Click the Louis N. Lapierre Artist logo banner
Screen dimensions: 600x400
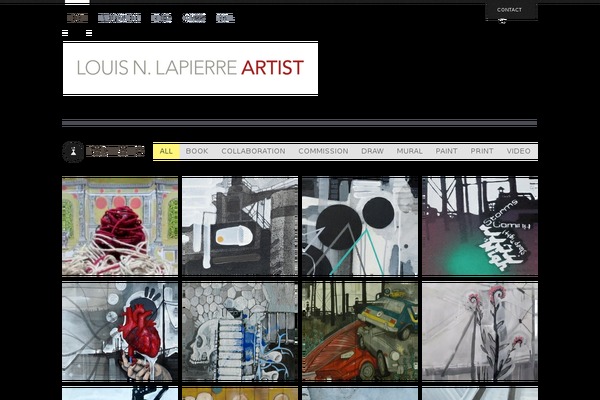point(190,69)
